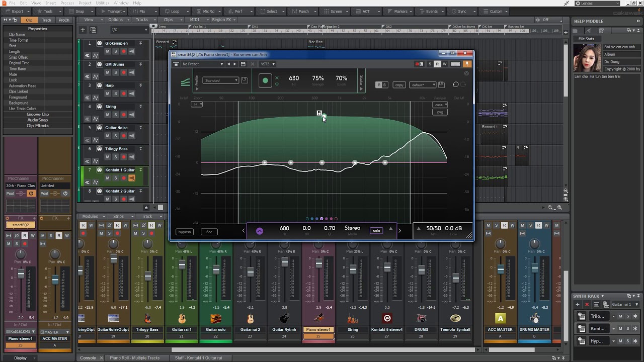Switch to the ProCh tab
The image size is (644, 362).
coord(64,20)
